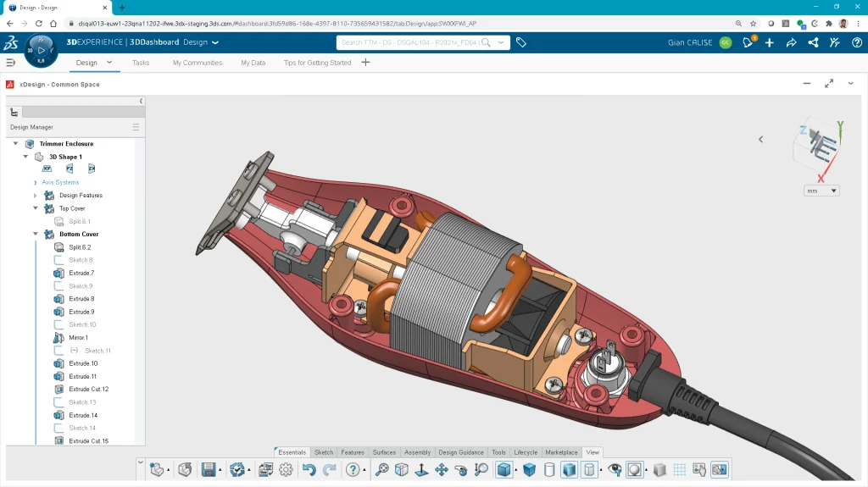
Task: Expand the Design Features node
Action: click(x=36, y=196)
